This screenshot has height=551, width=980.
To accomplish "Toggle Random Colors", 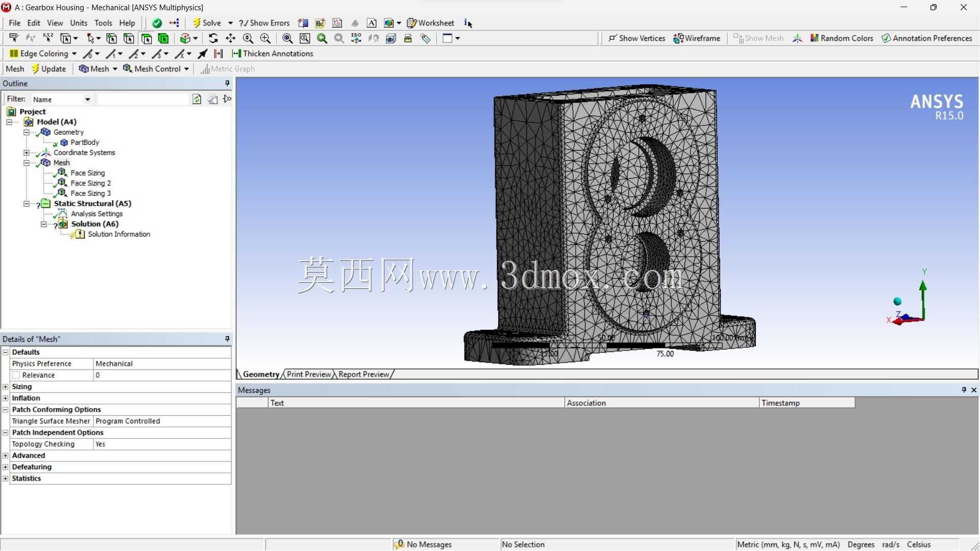I will click(841, 38).
